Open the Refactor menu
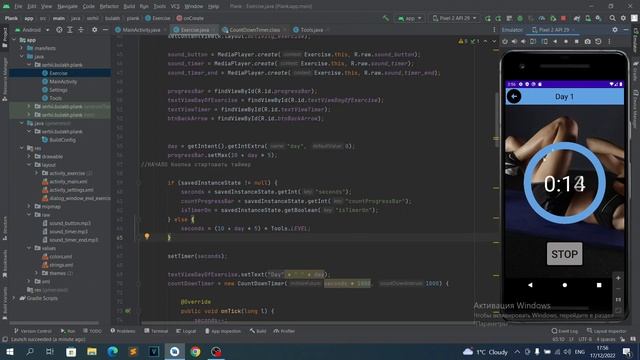This screenshot has width=640, height=360. click(109, 7)
